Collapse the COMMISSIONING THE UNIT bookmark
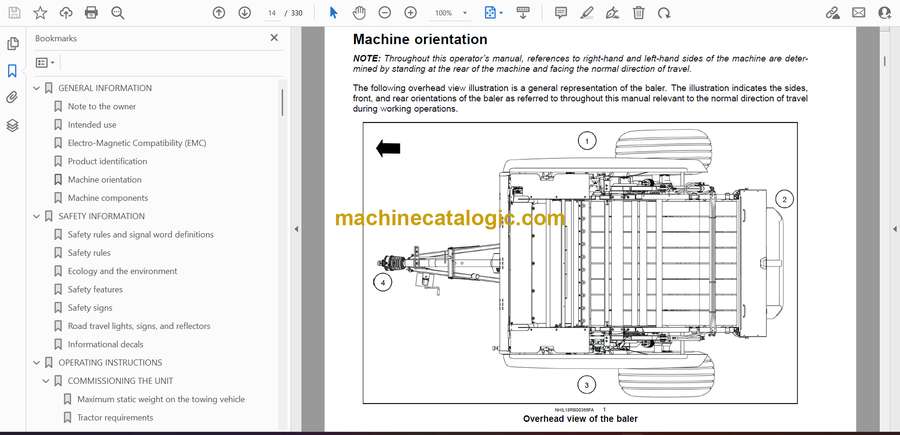The height and width of the screenshot is (435, 900). point(46,381)
